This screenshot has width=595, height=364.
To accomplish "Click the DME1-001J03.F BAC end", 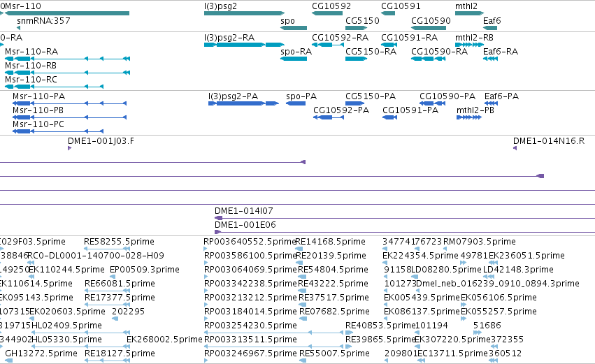I will pyautogui.click(x=69, y=148).
